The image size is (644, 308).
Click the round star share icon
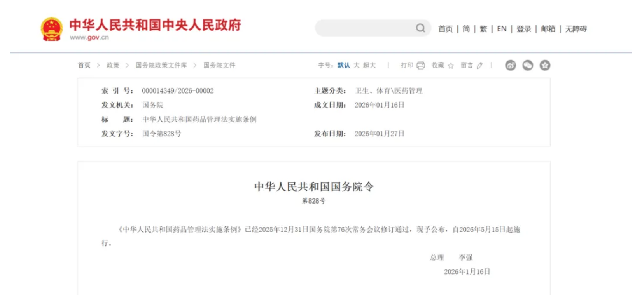tap(545, 65)
